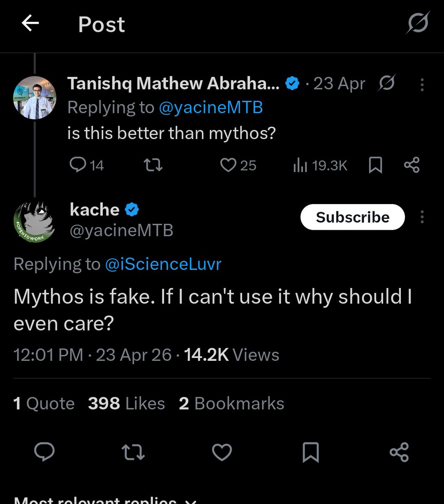Open kache's profile avatar
Viewport: 444px width, 504px height.
pyautogui.click(x=34, y=222)
